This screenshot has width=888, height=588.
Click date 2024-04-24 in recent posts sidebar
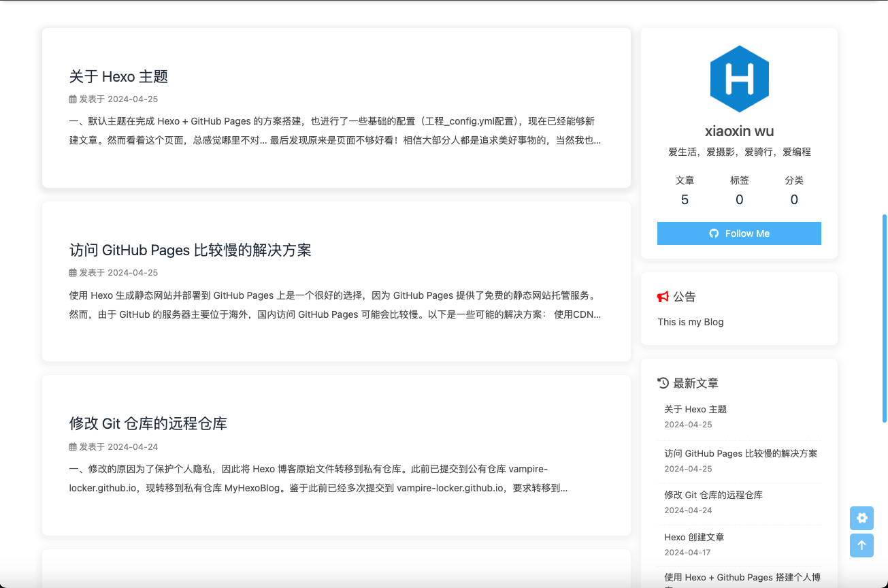click(x=688, y=510)
